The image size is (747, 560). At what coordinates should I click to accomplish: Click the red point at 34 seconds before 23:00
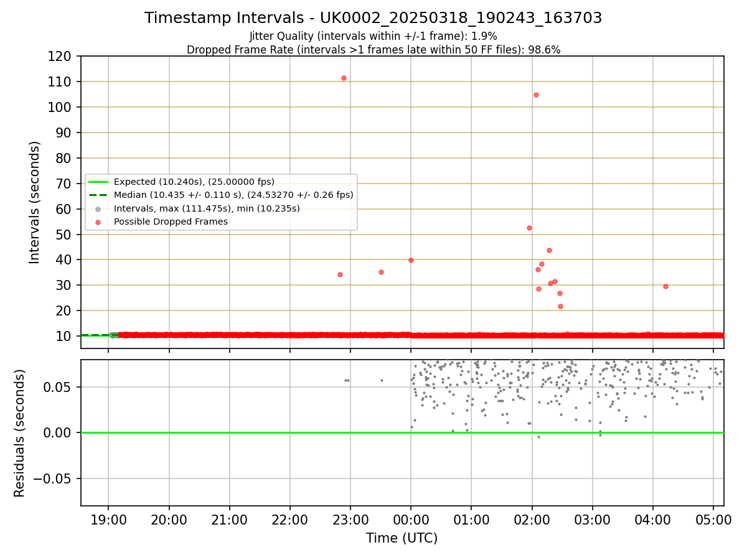tap(340, 274)
